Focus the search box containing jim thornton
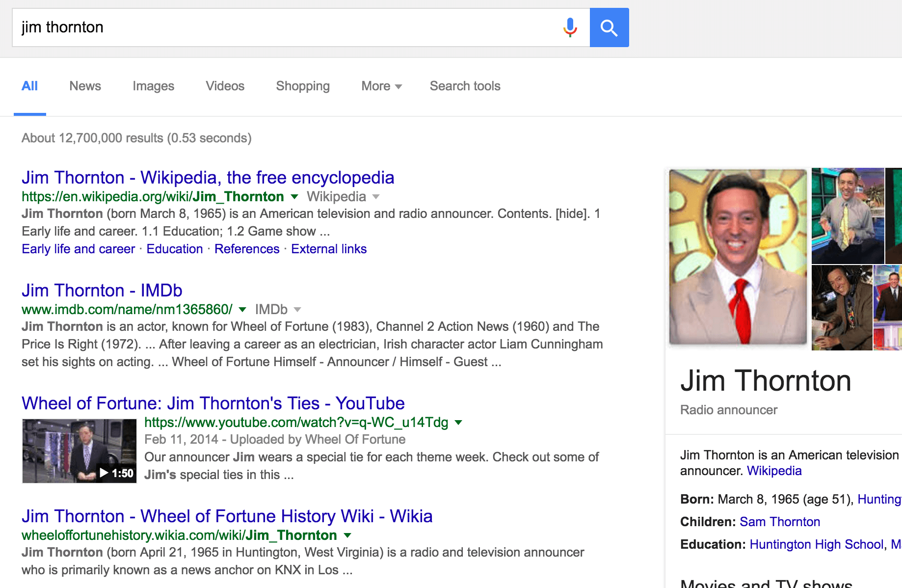Screen dimensions: 902x588 tap(301, 27)
